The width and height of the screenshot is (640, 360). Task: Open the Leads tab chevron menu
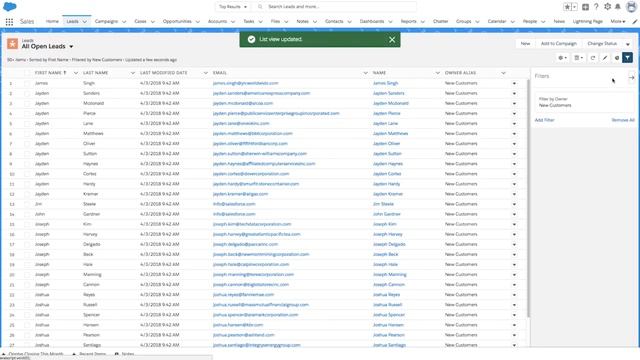coord(84,22)
